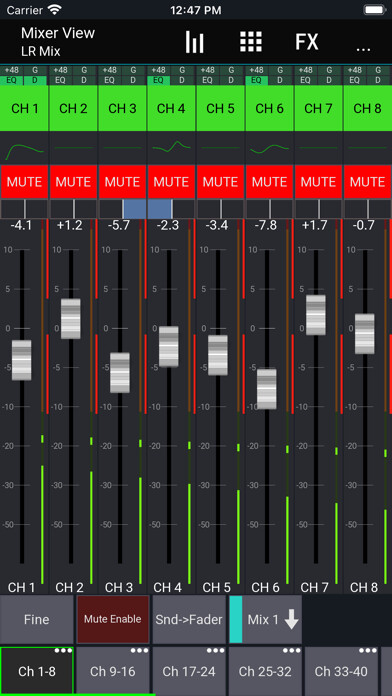Mute channel CH 1

coord(24,182)
